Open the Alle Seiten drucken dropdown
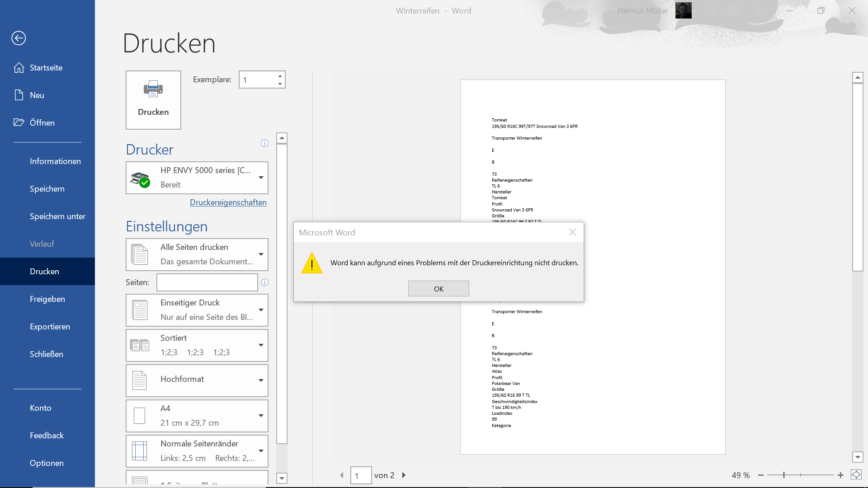Viewport: 868px width, 488px height. [261, 254]
